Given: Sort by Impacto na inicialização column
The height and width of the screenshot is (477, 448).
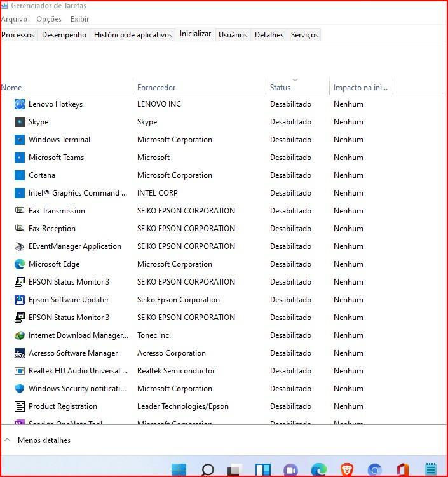Looking at the screenshot, I should coord(361,87).
